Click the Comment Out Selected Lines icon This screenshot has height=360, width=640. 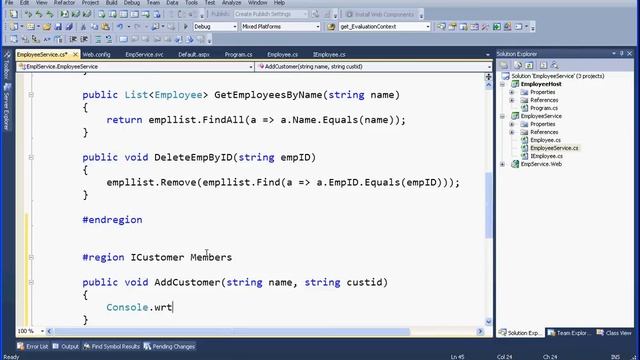98,39
